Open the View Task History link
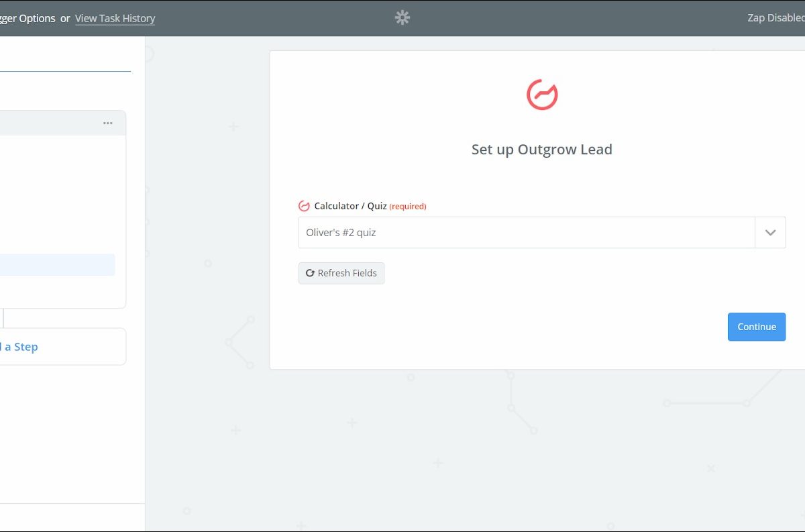Image resolution: width=805 pixels, height=532 pixels. click(115, 18)
